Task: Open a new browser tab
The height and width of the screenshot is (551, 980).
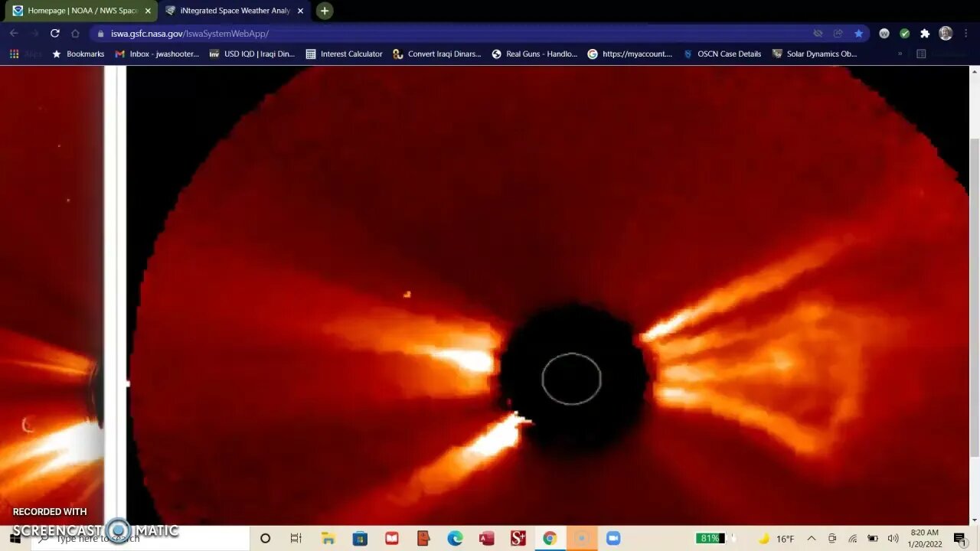Action: [x=325, y=11]
